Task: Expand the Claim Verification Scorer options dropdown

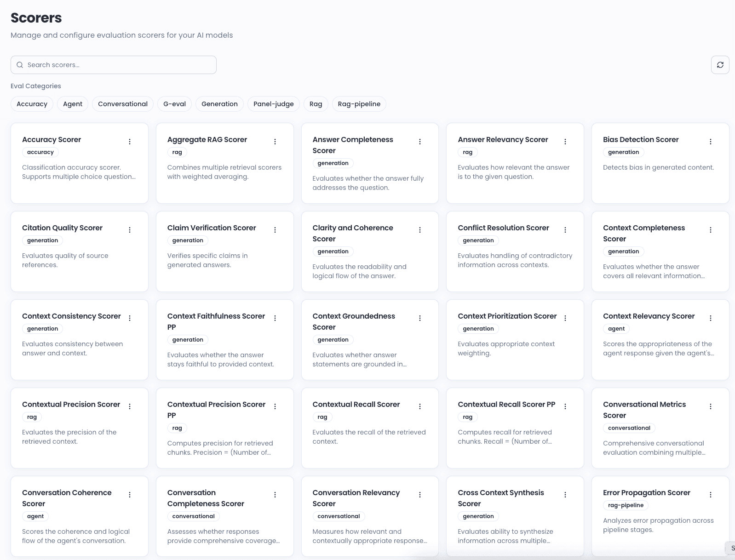Action: click(275, 230)
